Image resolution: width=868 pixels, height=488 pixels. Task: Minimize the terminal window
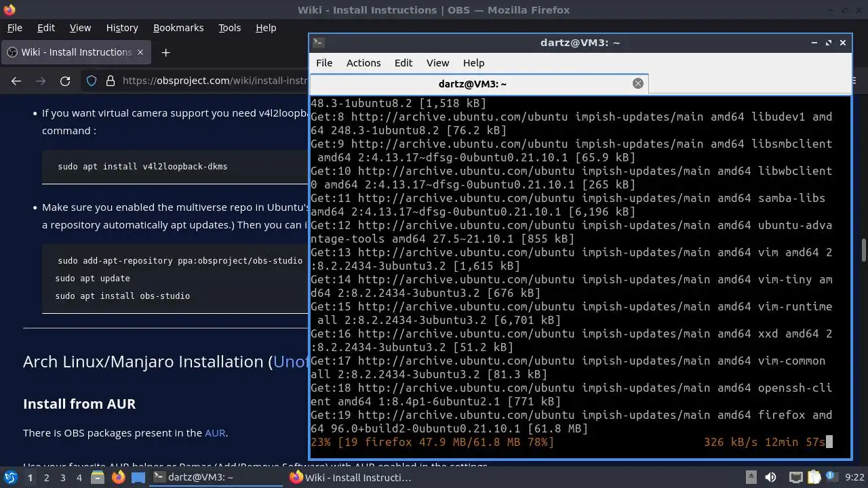click(814, 42)
